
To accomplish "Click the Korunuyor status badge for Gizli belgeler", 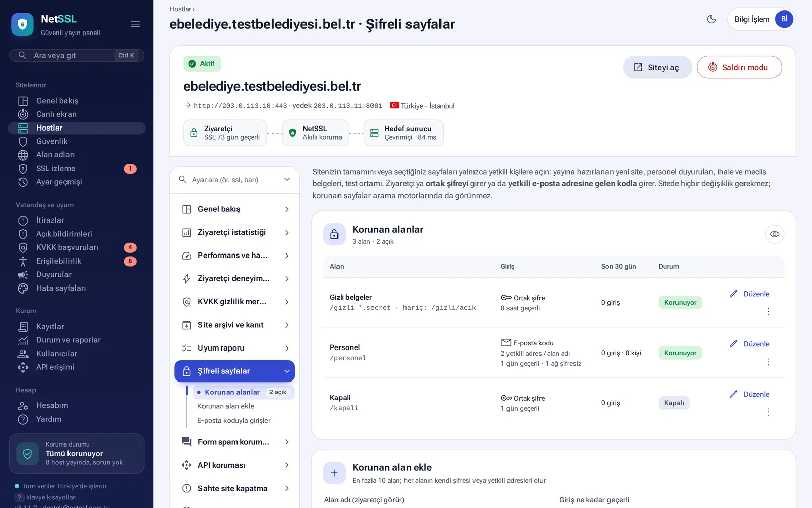I will pos(680,302).
